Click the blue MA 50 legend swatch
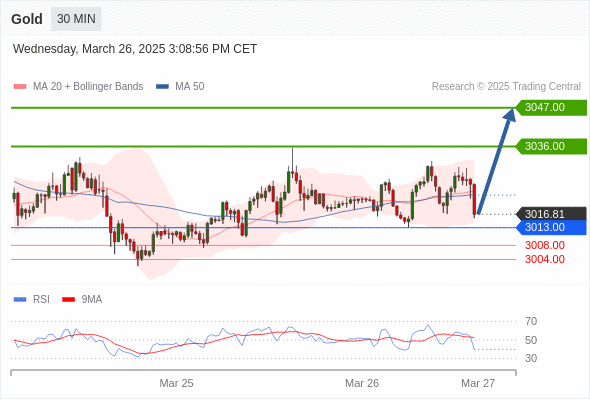 [x=162, y=87]
